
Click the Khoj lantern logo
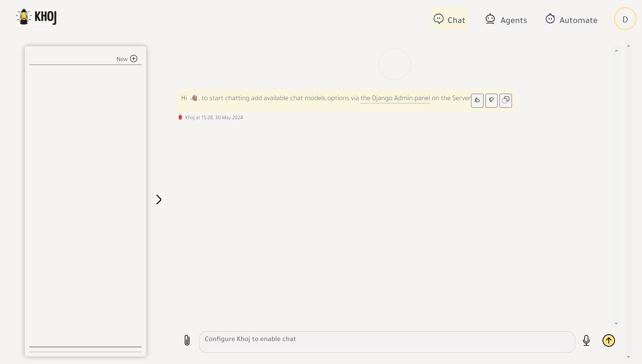click(36, 17)
